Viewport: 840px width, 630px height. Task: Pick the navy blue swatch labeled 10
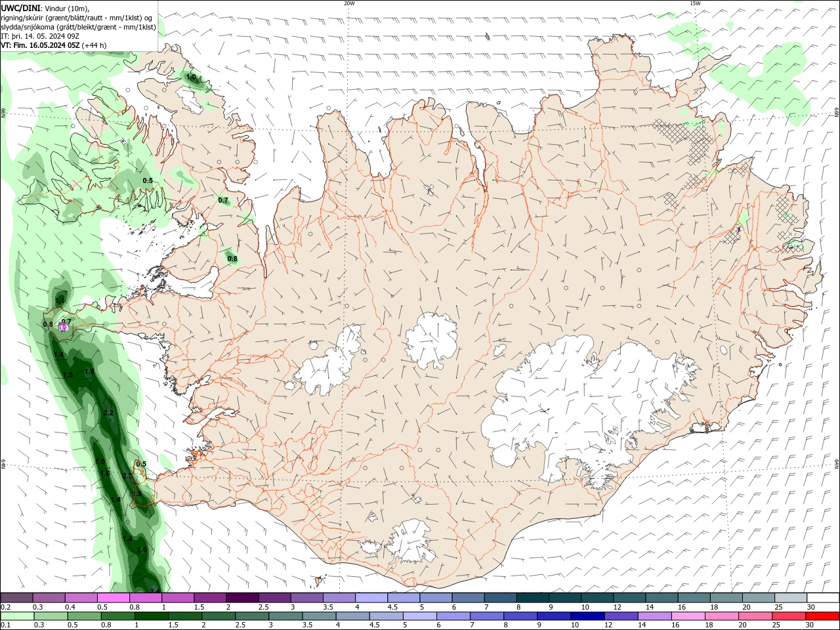click(x=587, y=616)
